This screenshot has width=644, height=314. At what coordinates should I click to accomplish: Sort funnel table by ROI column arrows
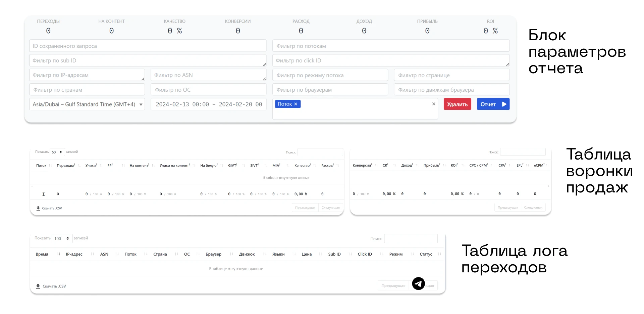point(463,165)
